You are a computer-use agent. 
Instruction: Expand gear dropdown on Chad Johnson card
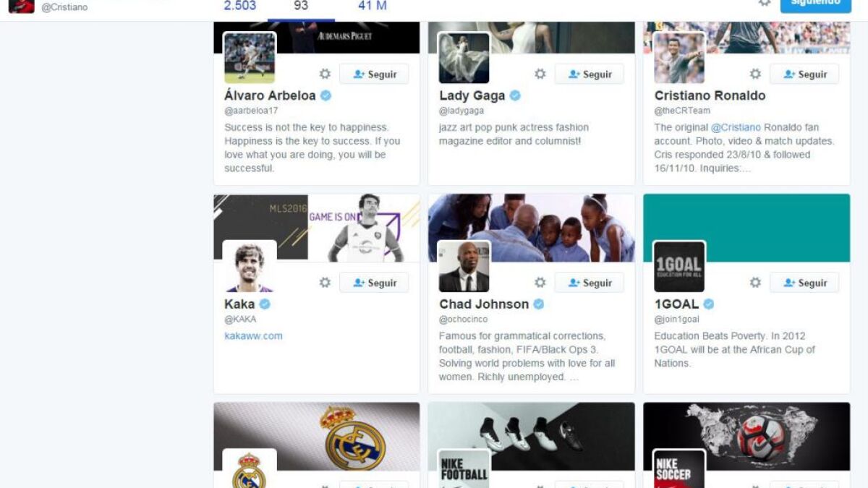(x=540, y=283)
